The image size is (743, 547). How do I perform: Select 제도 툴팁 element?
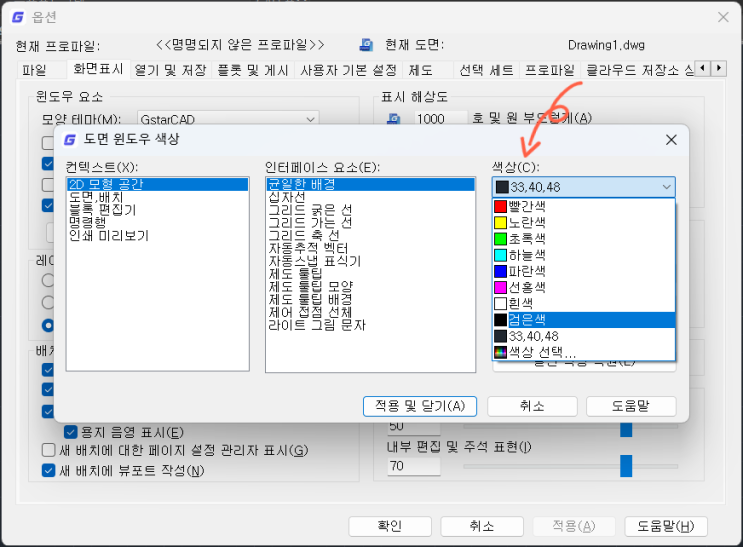click(x=370, y=274)
